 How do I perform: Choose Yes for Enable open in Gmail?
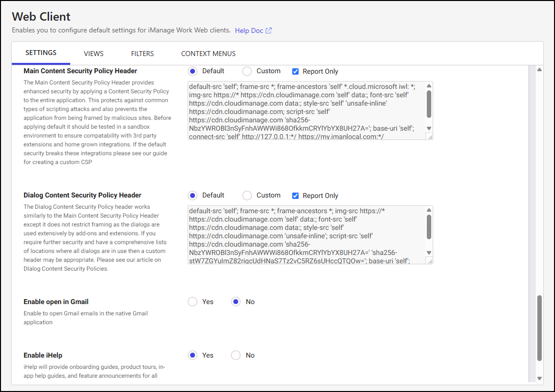[x=193, y=302]
